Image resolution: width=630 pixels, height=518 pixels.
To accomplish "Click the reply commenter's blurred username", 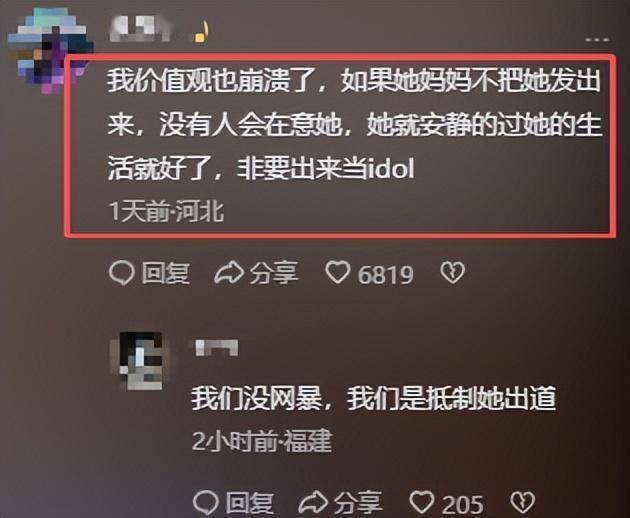I will (x=217, y=348).
